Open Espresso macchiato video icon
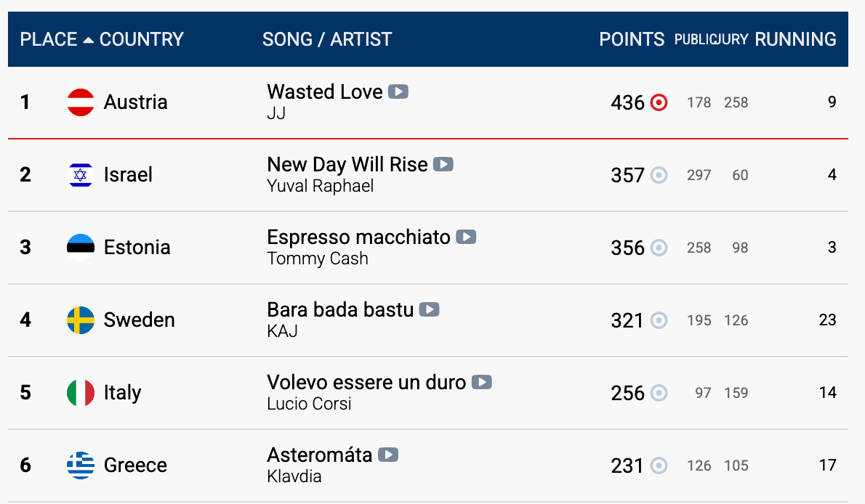 [466, 237]
